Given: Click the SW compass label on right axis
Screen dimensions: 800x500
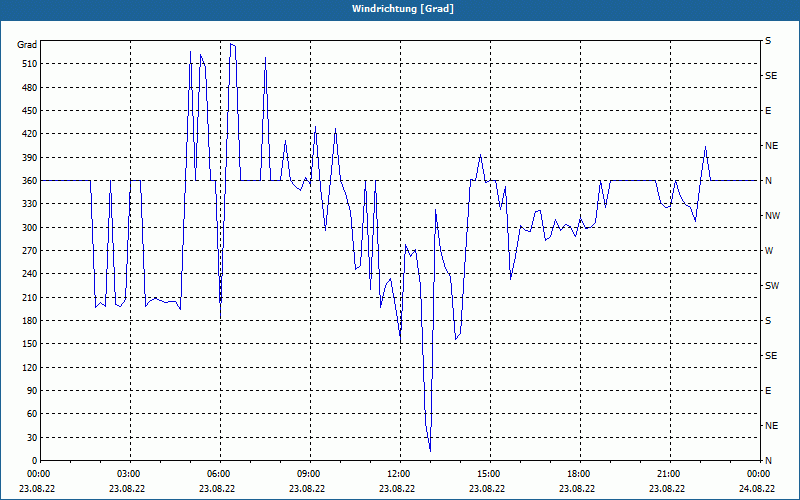Looking at the screenshot, I should coord(772,286).
